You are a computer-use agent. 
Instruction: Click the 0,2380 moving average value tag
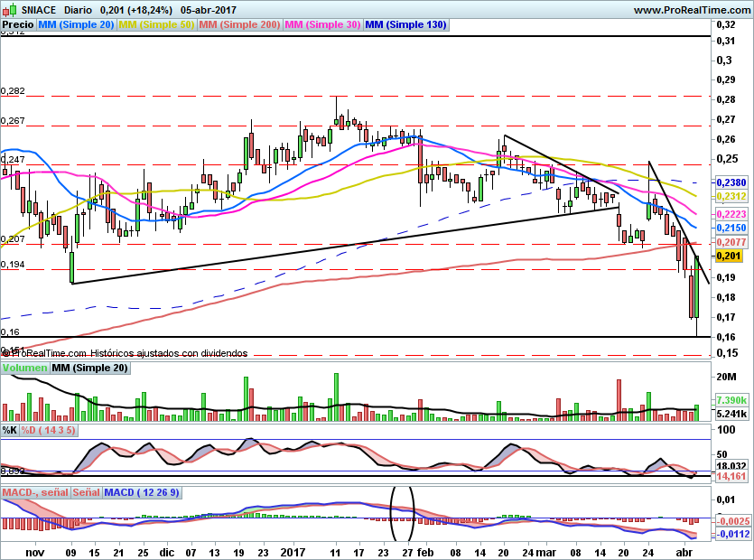731,182
